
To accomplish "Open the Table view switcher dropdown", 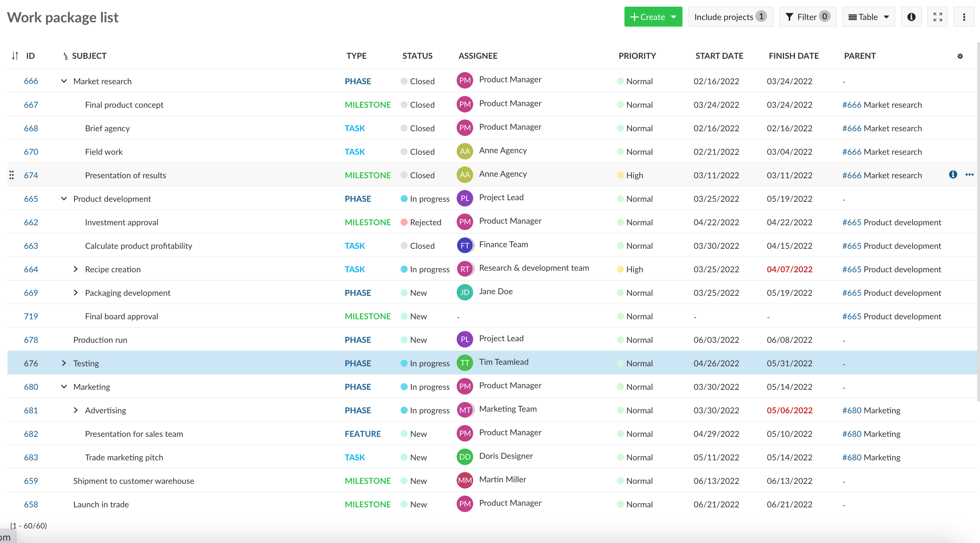I will pos(868,17).
